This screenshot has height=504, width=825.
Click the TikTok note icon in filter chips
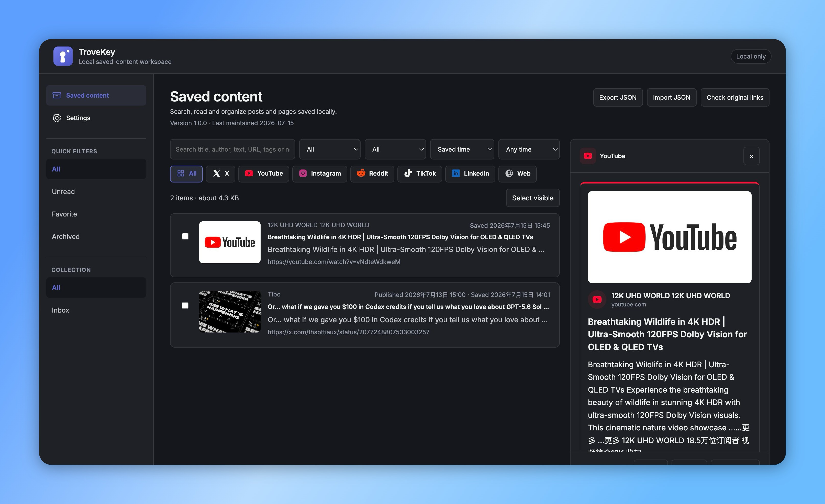pyautogui.click(x=408, y=173)
